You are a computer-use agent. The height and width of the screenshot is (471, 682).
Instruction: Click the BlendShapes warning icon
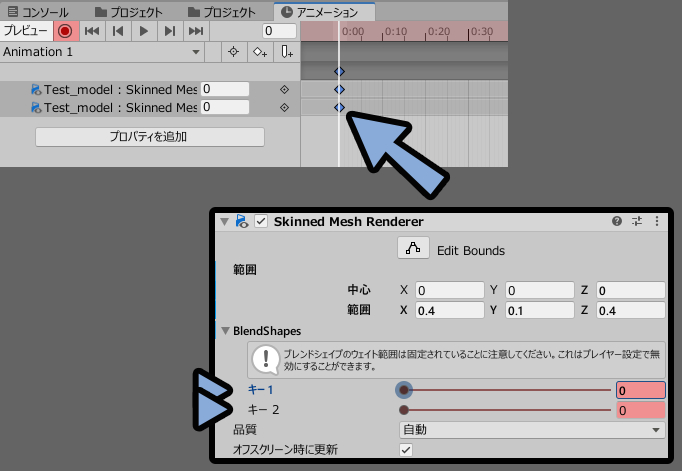(x=266, y=360)
